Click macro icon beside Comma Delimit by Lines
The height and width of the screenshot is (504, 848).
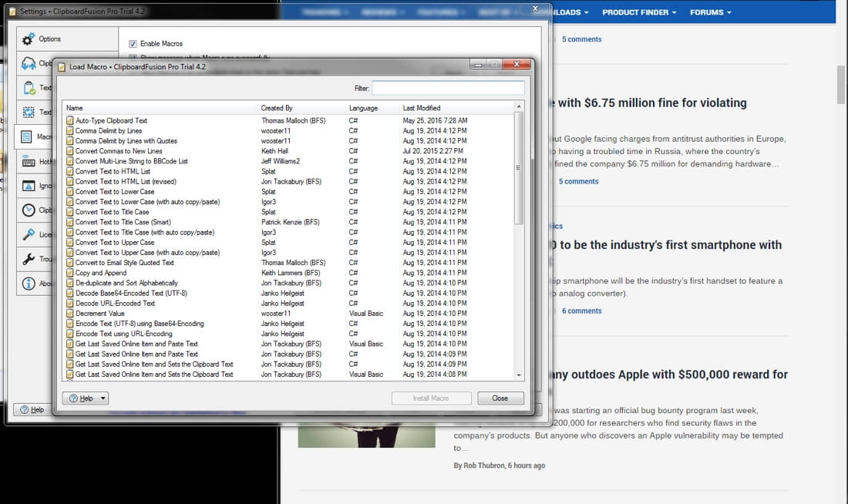(69, 131)
